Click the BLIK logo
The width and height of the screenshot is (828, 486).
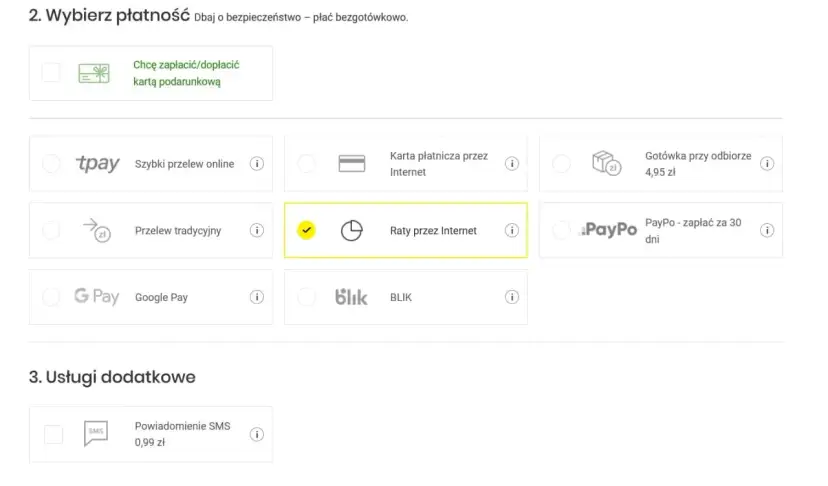click(351, 297)
